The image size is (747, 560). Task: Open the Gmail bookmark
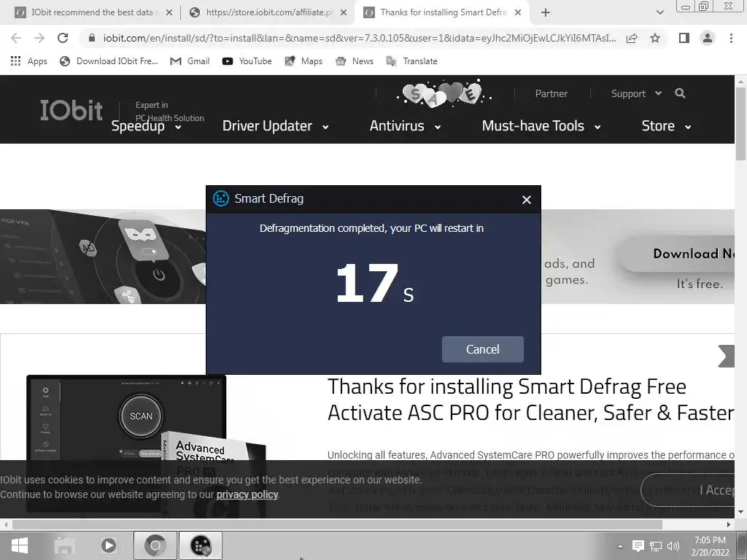(x=190, y=61)
